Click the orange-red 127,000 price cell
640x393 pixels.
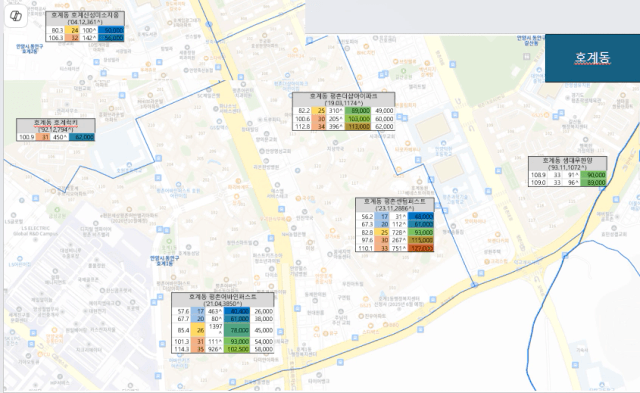click(420, 248)
